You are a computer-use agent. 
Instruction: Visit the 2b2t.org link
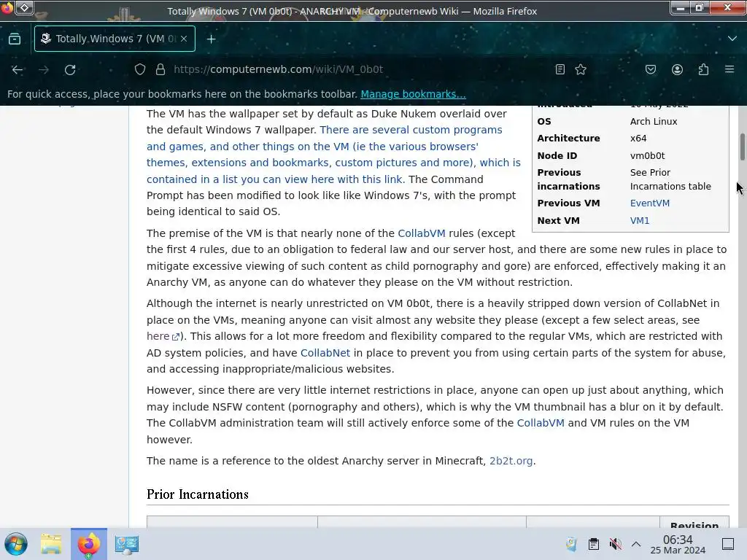click(x=511, y=461)
